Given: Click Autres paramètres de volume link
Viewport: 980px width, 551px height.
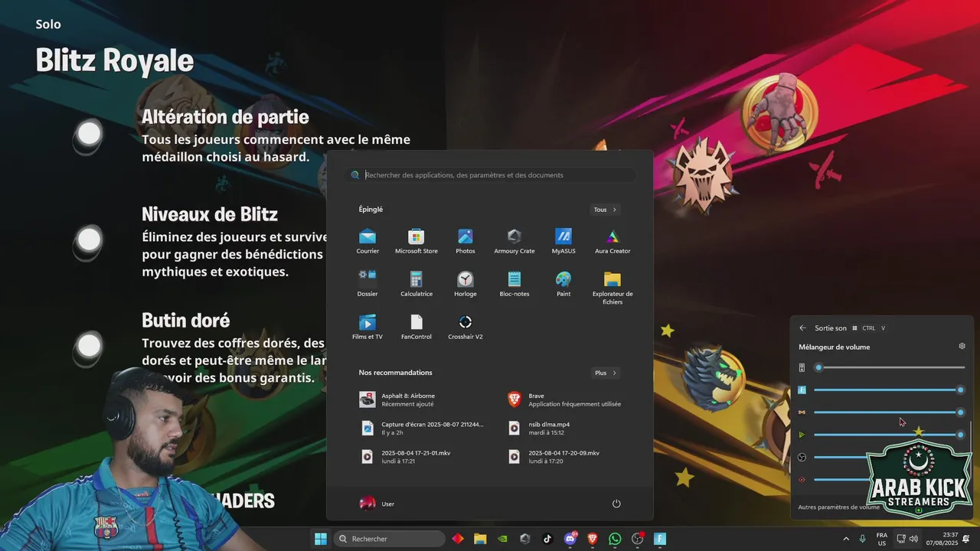Looking at the screenshot, I should 838,507.
